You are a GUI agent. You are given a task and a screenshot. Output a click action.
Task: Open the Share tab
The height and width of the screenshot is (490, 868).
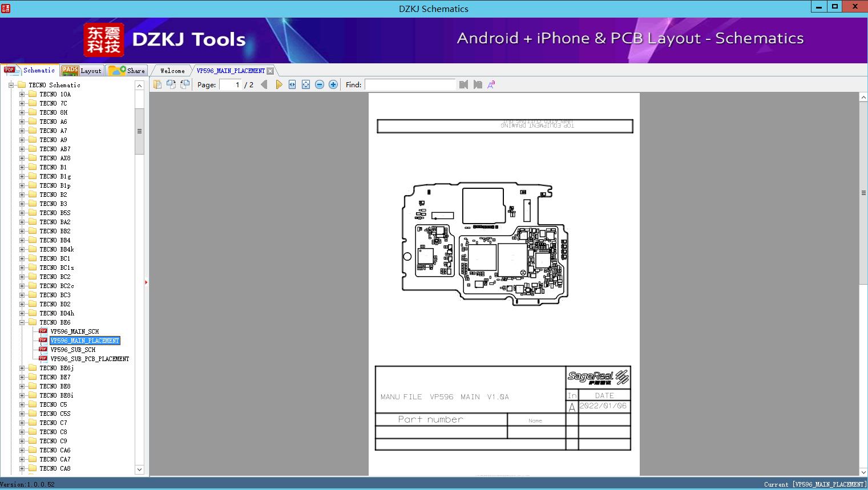pos(127,70)
